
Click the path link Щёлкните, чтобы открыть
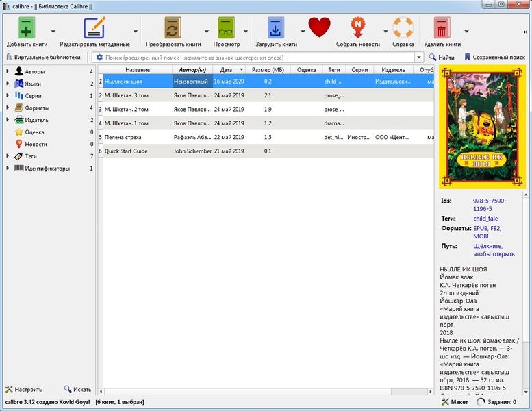coord(494,250)
